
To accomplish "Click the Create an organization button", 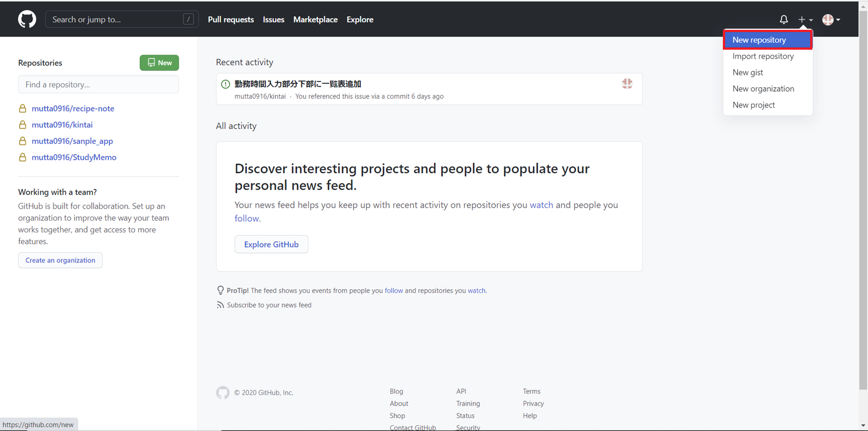I will pyautogui.click(x=60, y=260).
